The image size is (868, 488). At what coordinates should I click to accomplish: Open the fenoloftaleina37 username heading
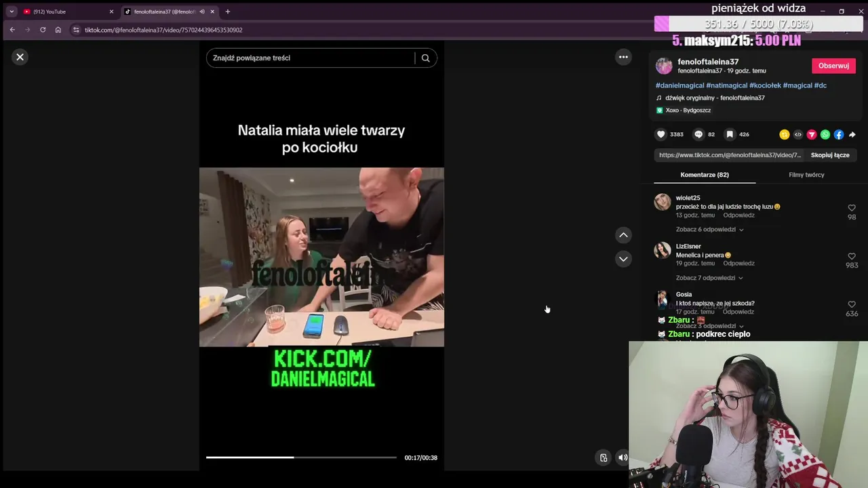click(708, 62)
